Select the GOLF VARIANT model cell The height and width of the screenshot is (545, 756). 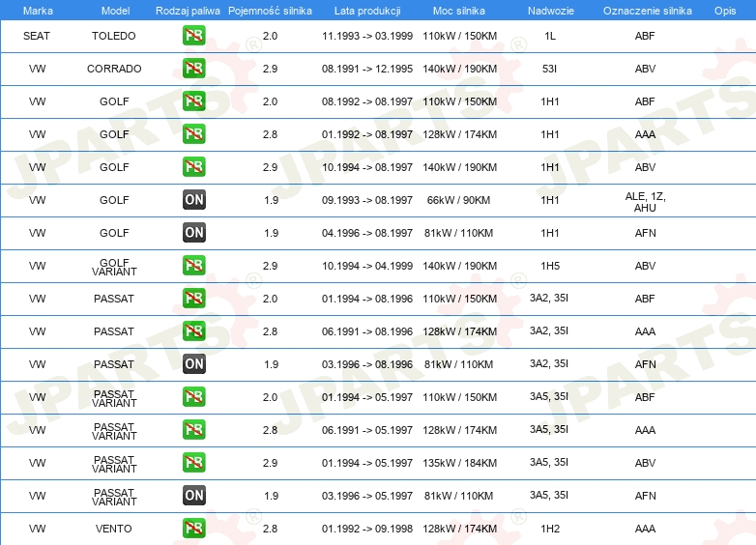(x=114, y=267)
